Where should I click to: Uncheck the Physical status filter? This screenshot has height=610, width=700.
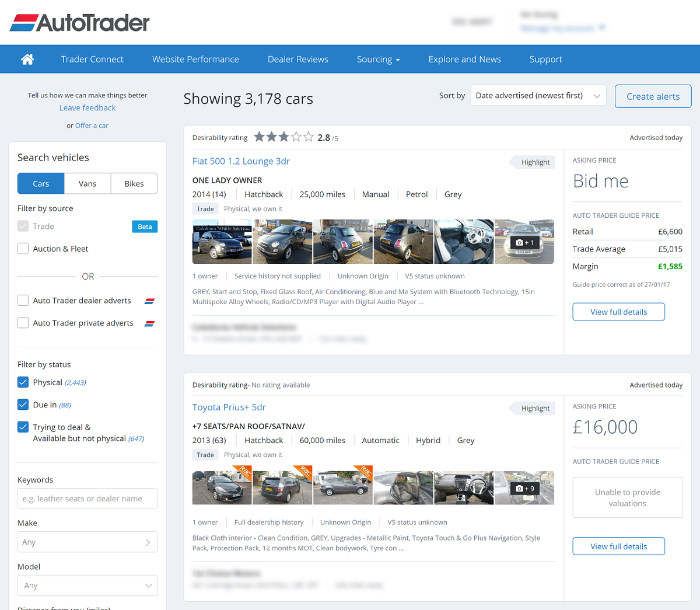click(22, 382)
